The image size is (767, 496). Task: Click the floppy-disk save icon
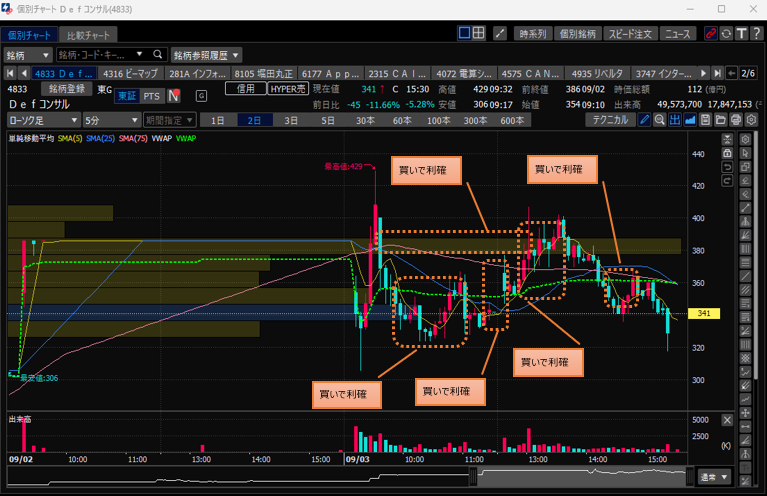[x=706, y=120]
